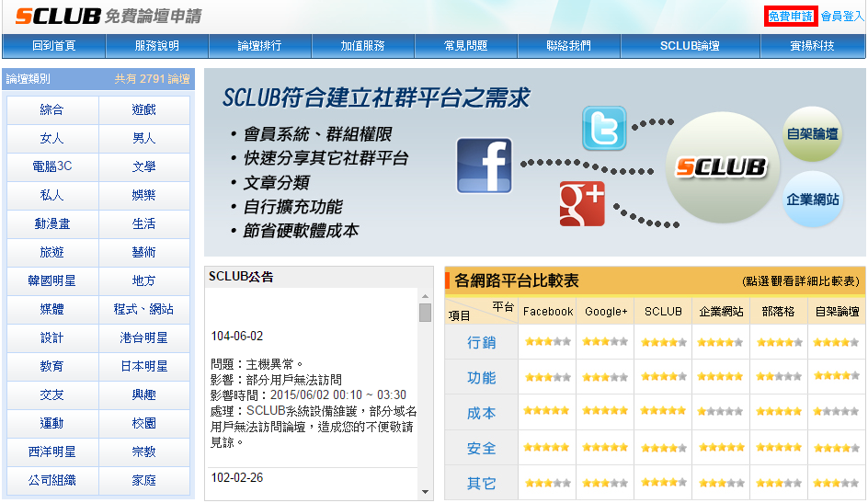The image size is (868, 503).
Task: Select the 教育 forum category
Action: [52, 366]
